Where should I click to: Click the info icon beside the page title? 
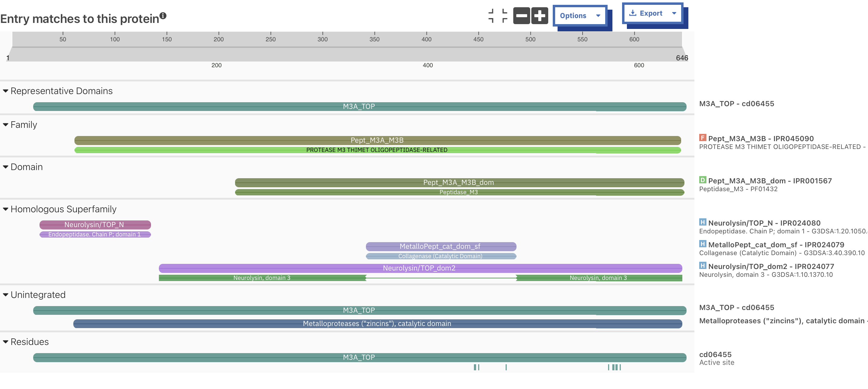(x=163, y=15)
